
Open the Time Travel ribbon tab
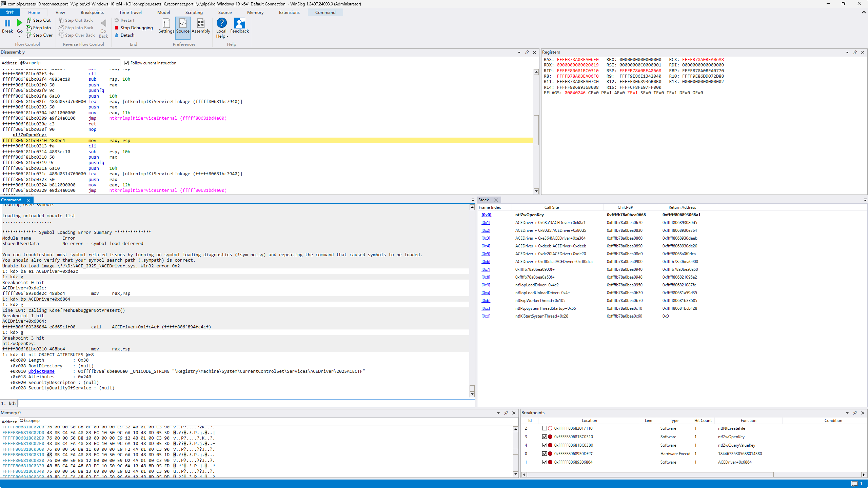pyautogui.click(x=131, y=13)
